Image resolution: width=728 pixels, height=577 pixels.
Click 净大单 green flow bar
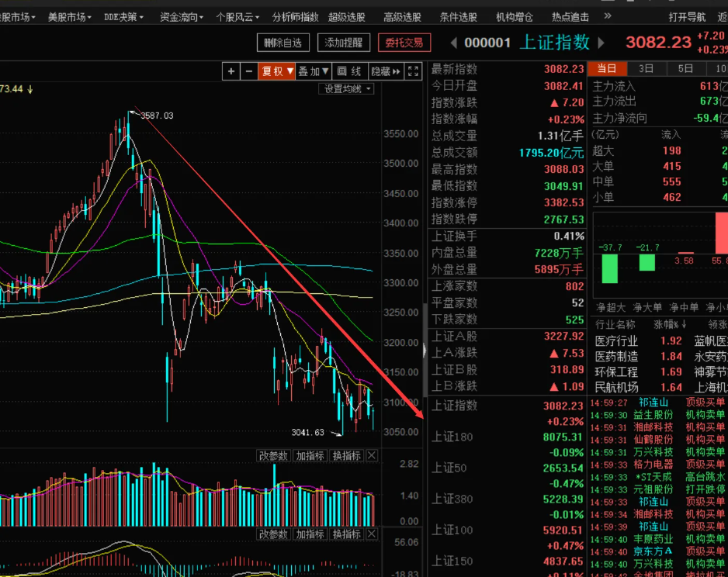(x=647, y=263)
